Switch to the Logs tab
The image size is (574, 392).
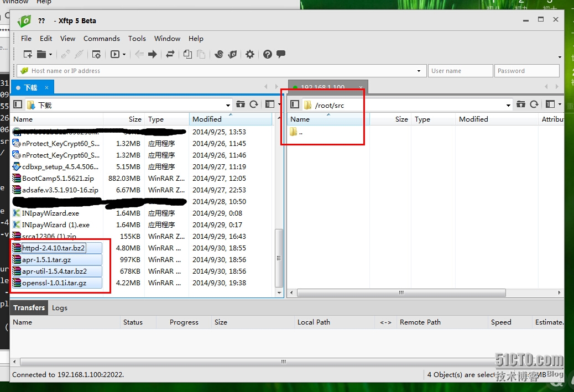60,308
